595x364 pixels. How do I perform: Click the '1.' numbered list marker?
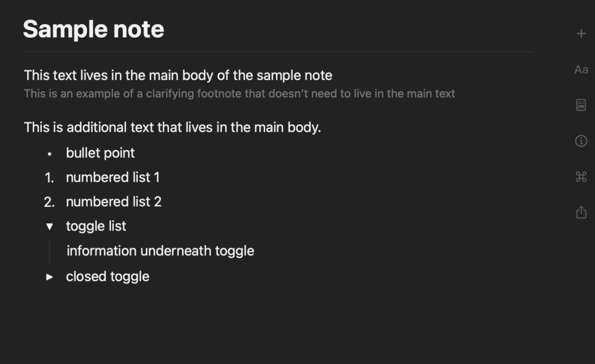[x=49, y=177]
